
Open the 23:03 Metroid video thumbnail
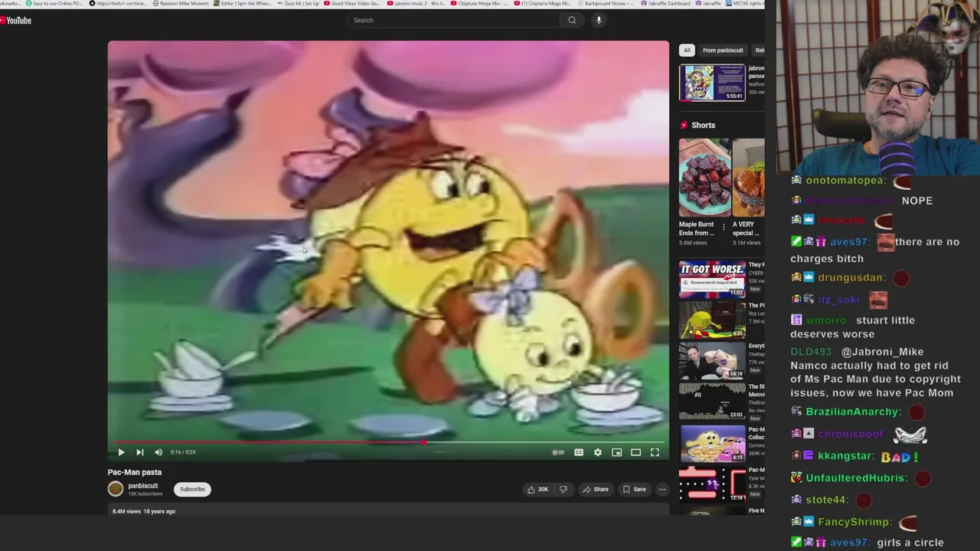point(712,400)
